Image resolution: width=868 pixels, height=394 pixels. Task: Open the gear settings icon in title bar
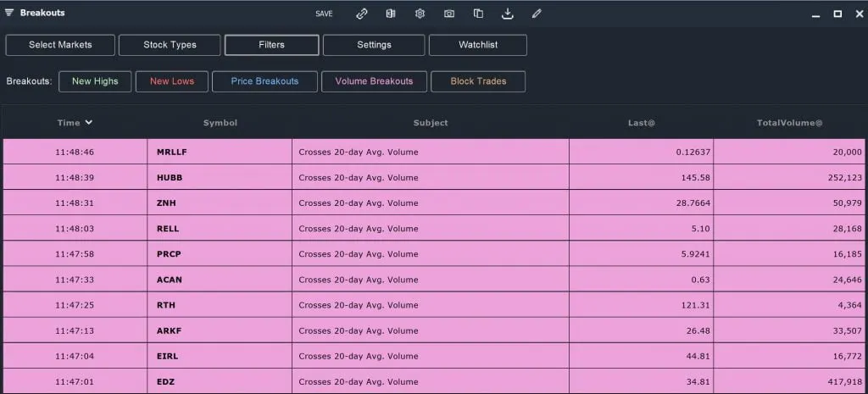(420, 14)
